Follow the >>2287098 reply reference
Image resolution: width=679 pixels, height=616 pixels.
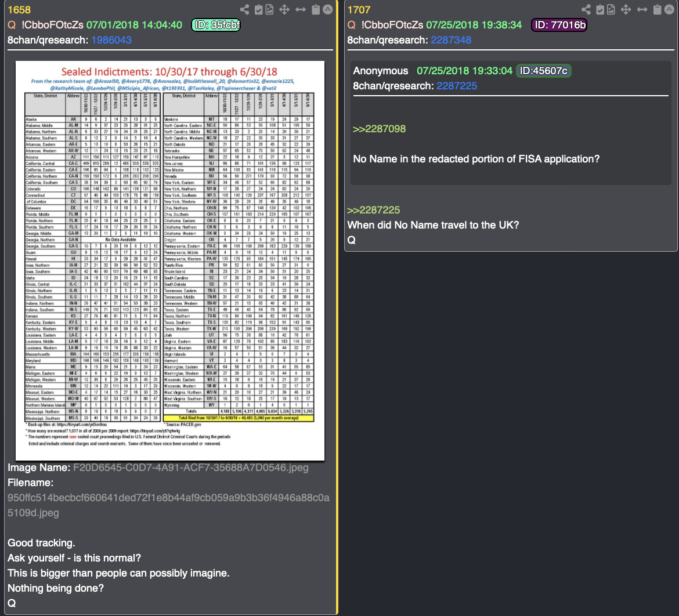[x=380, y=129]
